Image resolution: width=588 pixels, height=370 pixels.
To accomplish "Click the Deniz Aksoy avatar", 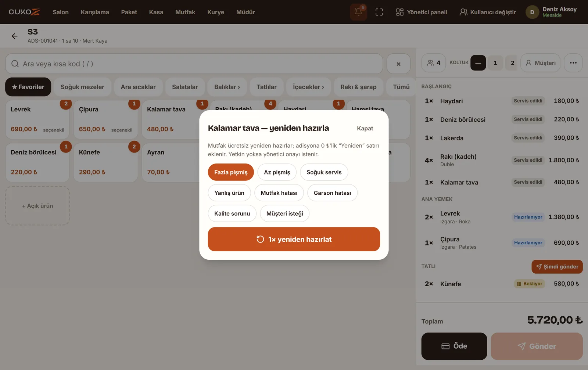I will [x=532, y=12].
